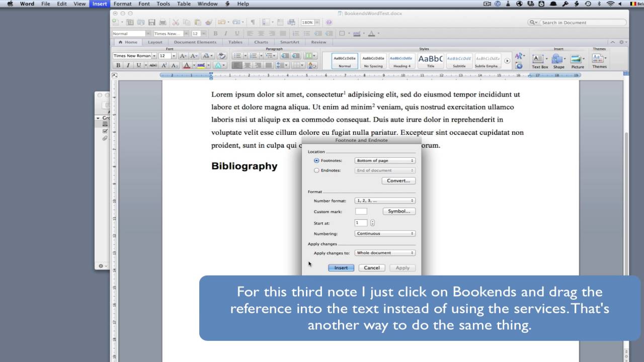Apply the Title style

pos(431,61)
